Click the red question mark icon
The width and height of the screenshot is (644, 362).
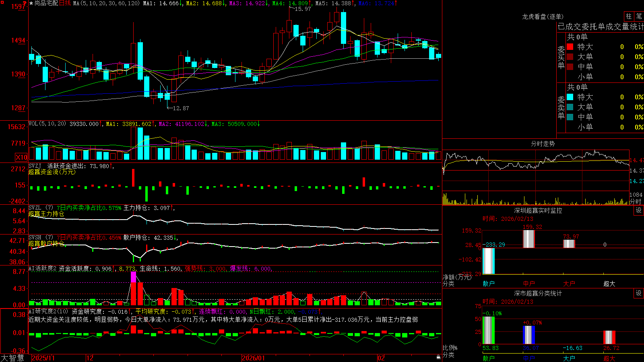click(x=25, y=4)
